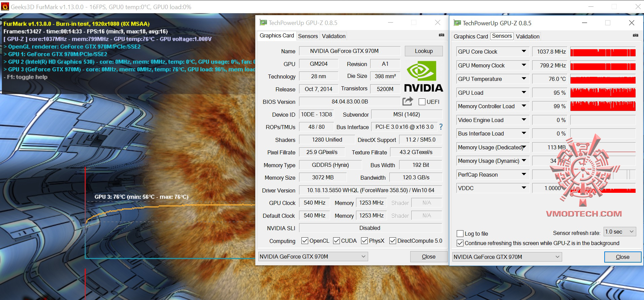Click the Memory Controller Load history graph
Screen dimensions: 644x300
point(603,106)
